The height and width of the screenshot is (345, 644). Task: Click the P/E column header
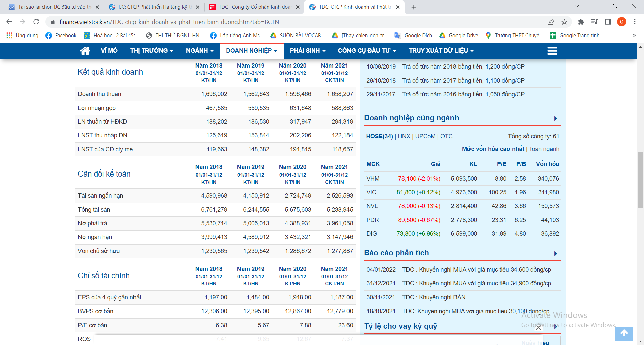pyautogui.click(x=501, y=164)
